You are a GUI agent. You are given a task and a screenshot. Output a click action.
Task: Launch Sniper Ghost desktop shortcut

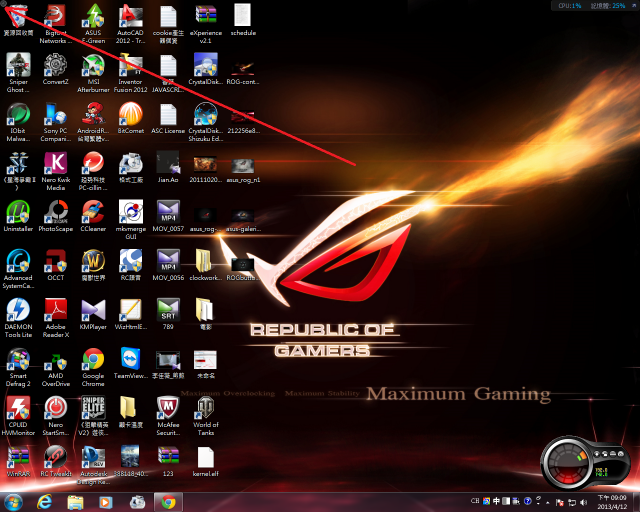pyautogui.click(x=18, y=73)
